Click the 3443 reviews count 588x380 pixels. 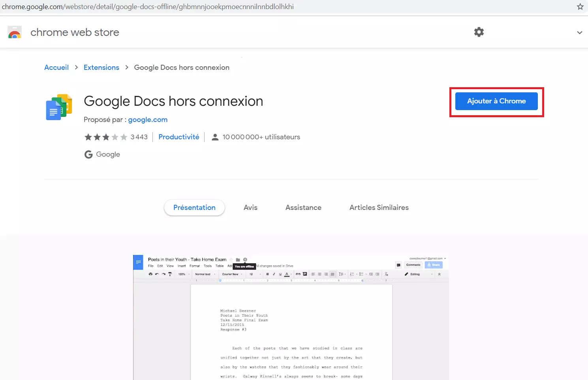click(139, 137)
